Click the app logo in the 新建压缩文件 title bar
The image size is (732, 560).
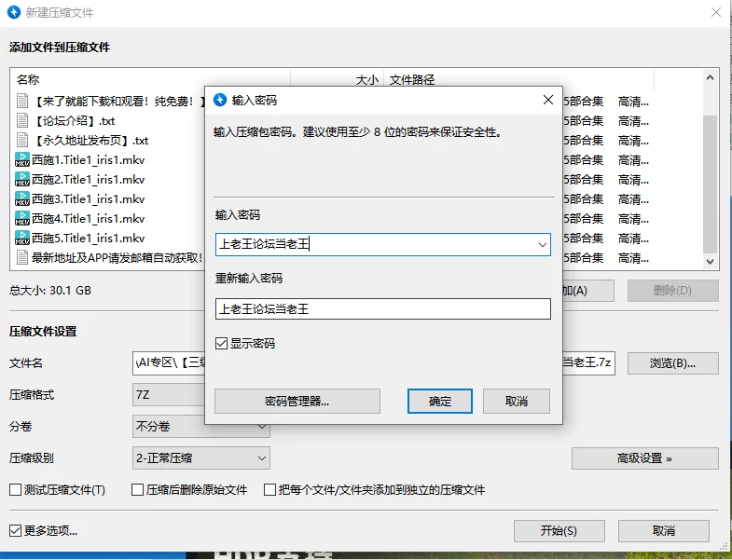(x=14, y=12)
